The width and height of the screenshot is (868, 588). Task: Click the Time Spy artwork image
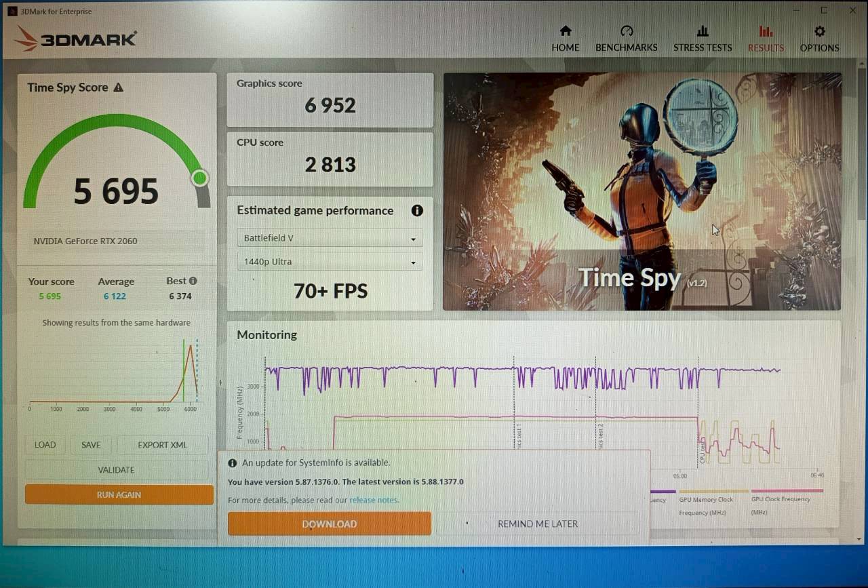click(641, 190)
